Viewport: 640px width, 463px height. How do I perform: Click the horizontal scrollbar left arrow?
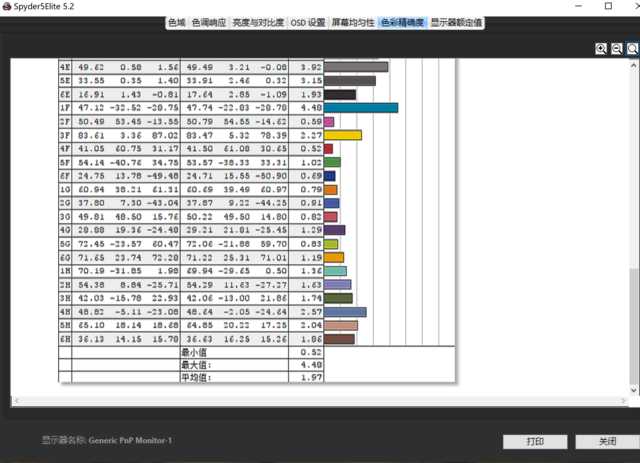pyautogui.click(x=16, y=401)
